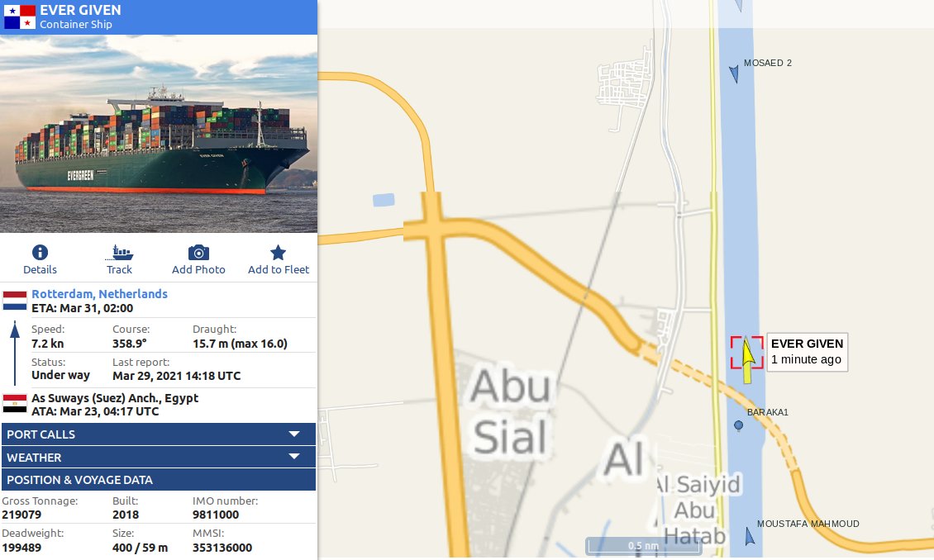Select the yellow EVER GIVEN ship marker
The height and width of the screenshot is (560, 934).
coord(747,358)
